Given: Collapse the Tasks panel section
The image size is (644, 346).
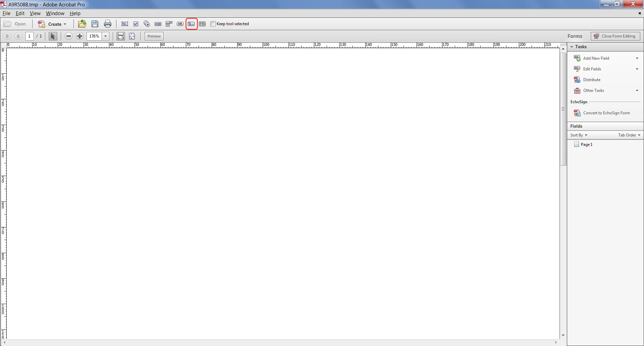Looking at the screenshot, I should tap(572, 47).
